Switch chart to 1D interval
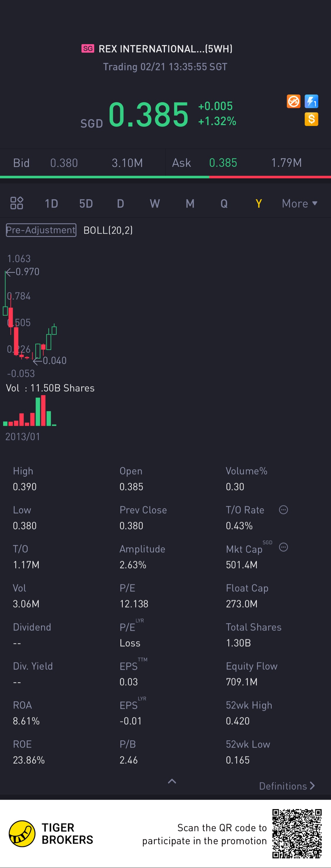This screenshot has height=868, width=331. 51,203
